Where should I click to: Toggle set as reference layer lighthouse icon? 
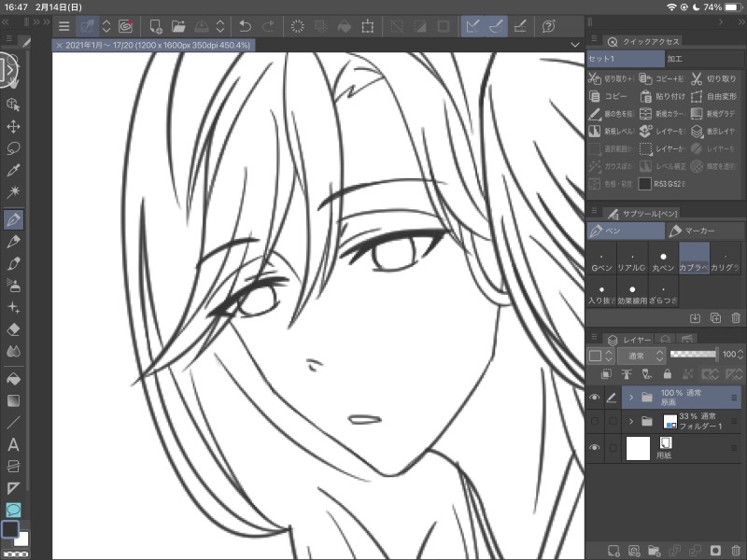tap(627, 374)
